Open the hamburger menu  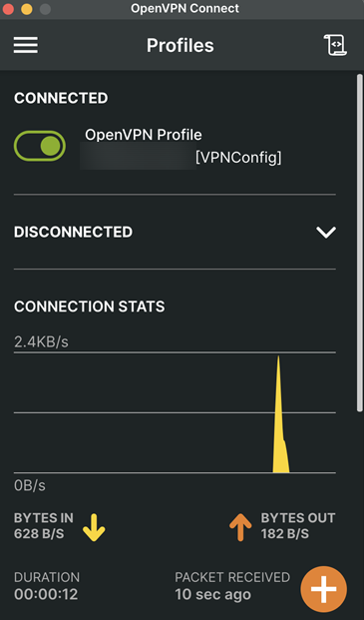click(26, 45)
